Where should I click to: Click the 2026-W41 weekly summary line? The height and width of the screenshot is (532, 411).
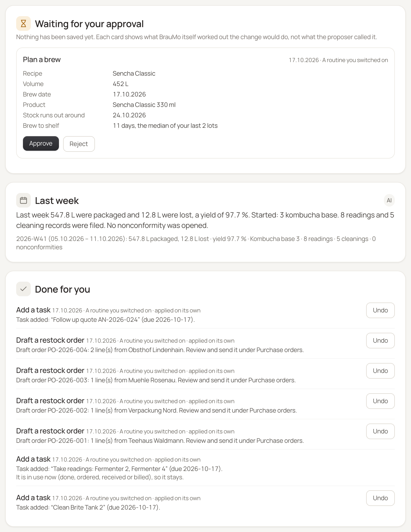coord(196,243)
